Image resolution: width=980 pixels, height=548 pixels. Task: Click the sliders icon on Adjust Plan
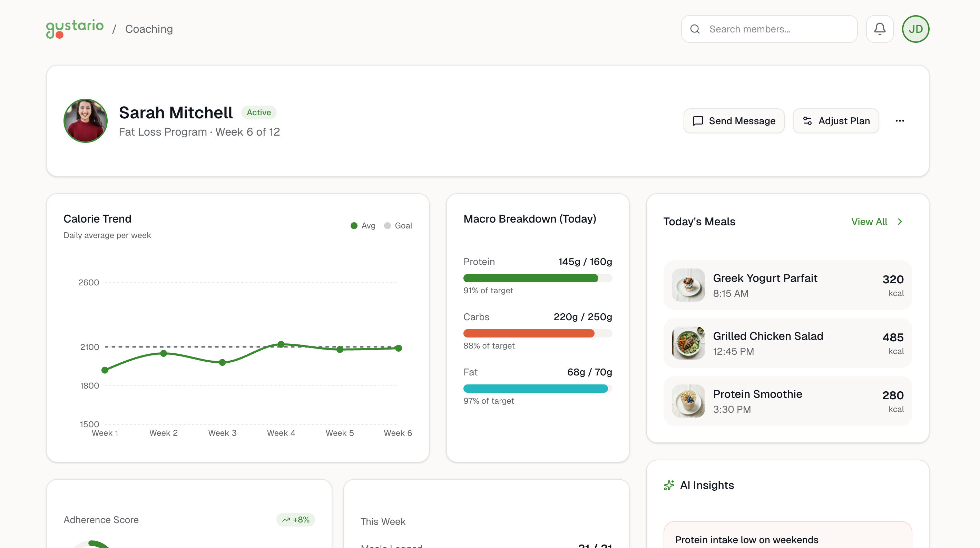(808, 121)
